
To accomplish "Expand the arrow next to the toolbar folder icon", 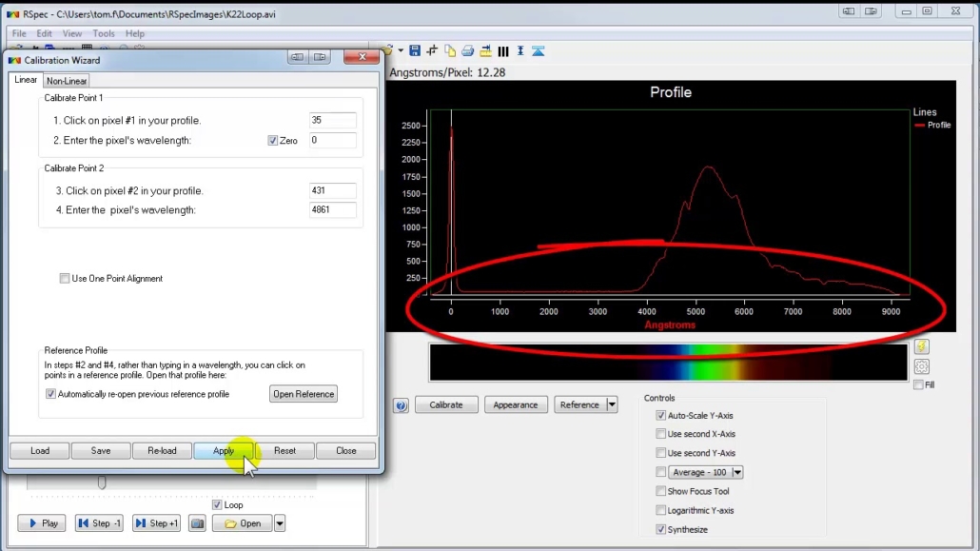I will coord(401,50).
